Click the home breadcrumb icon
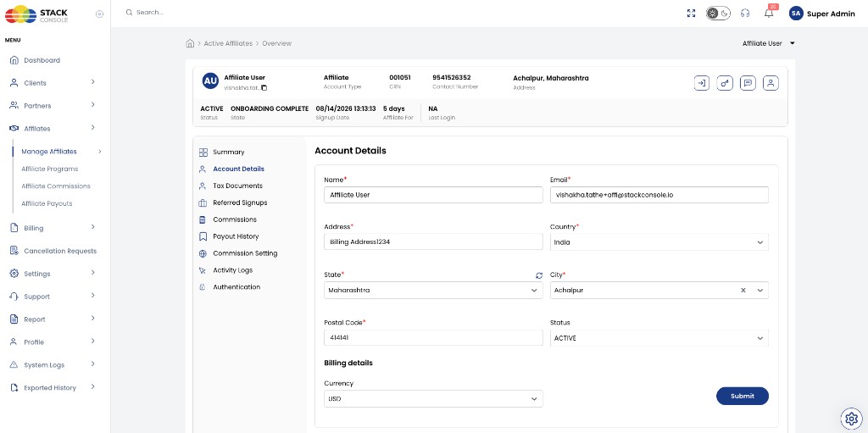This screenshot has height=433, width=868. click(190, 43)
